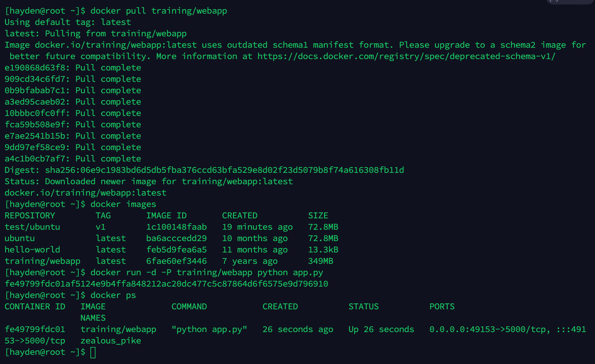This screenshot has width=595, height=364.
Task: Click the sha256 digest hash line
Action: click(x=204, y=170)
